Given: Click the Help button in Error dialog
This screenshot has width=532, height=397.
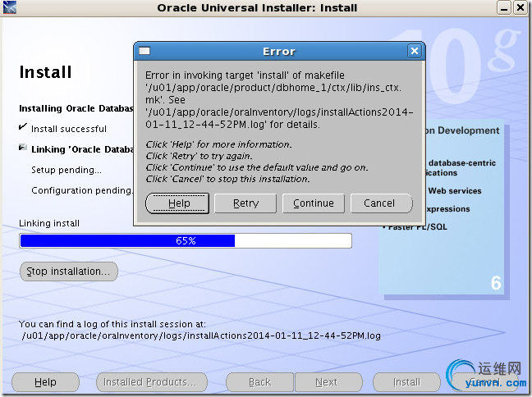Looking at the screenshot, I should (x=177, y=203).
